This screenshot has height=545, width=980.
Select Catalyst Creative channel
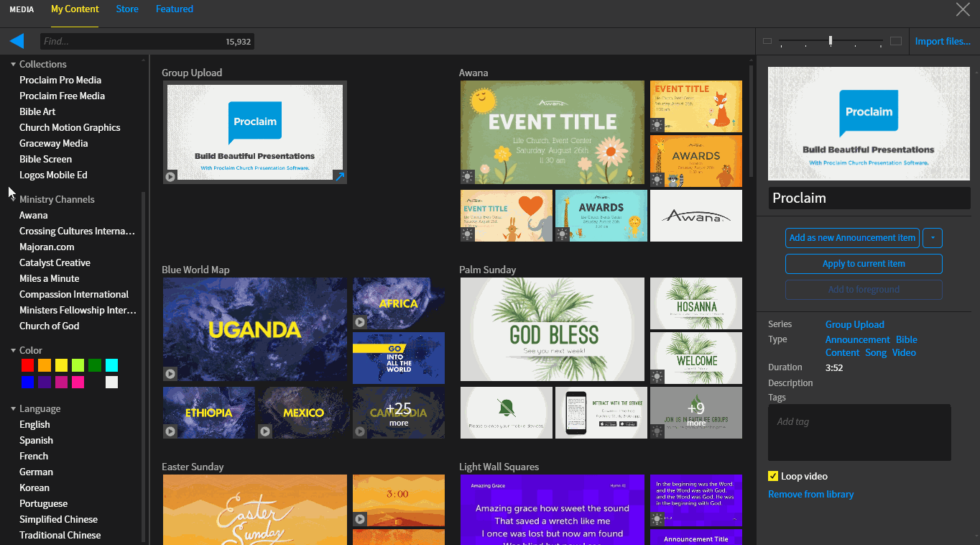click(55, 262)
